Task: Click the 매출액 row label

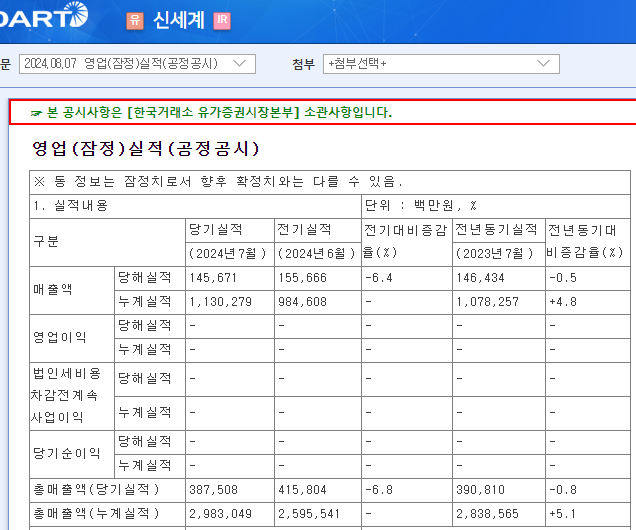Action: [x=72, y=290]
